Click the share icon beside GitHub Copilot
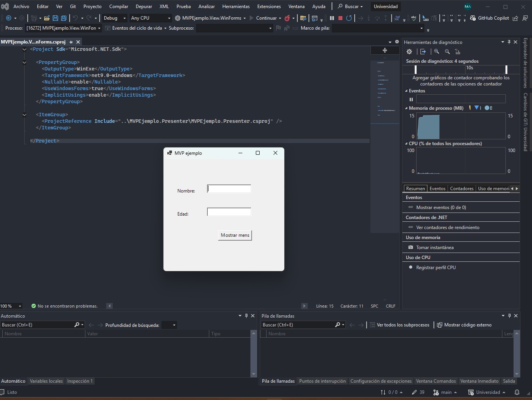The width and height of the screenshot is (532, 400). [x=515, y=18]
